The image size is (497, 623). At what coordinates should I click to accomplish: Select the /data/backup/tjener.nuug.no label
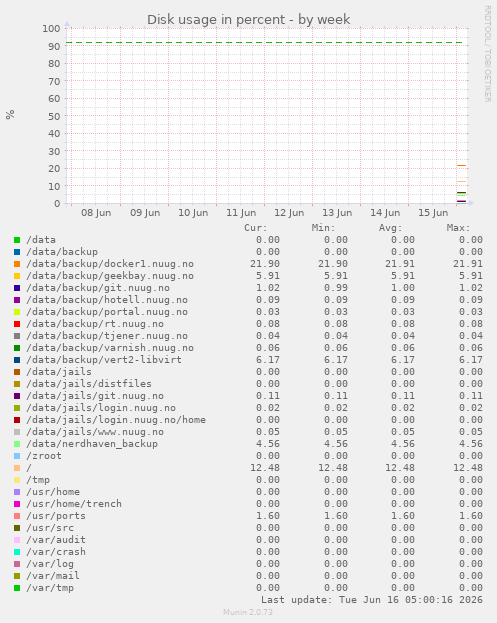point(107,336)
